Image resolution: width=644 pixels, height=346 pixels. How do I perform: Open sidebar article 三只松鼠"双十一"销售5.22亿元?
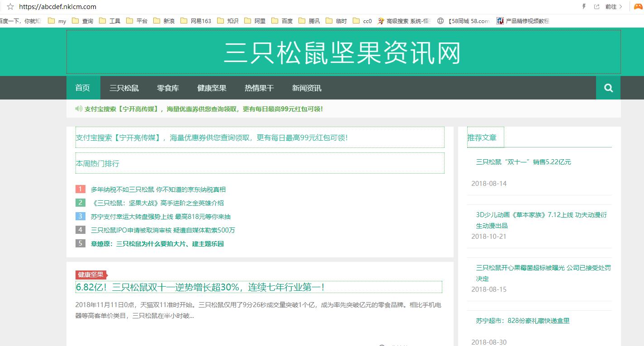[523, 162]
